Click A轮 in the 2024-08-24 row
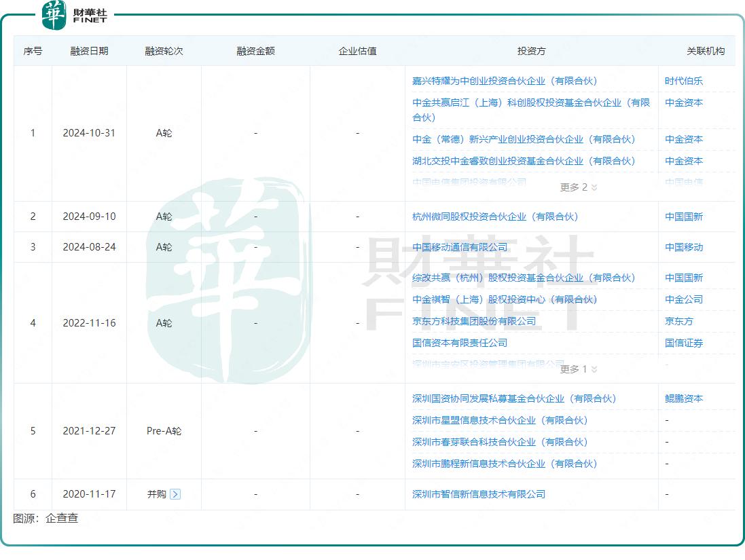The image size is (745, 560). (x=164, y=247)
